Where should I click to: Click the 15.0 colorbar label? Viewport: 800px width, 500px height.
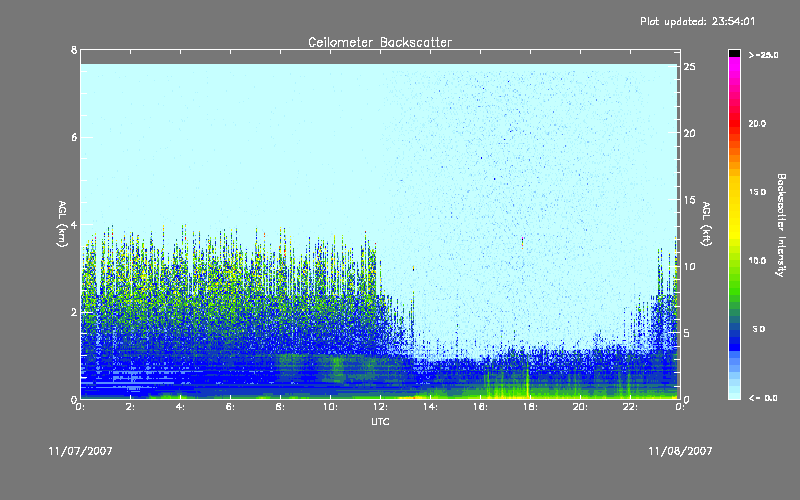coord(757,192)
